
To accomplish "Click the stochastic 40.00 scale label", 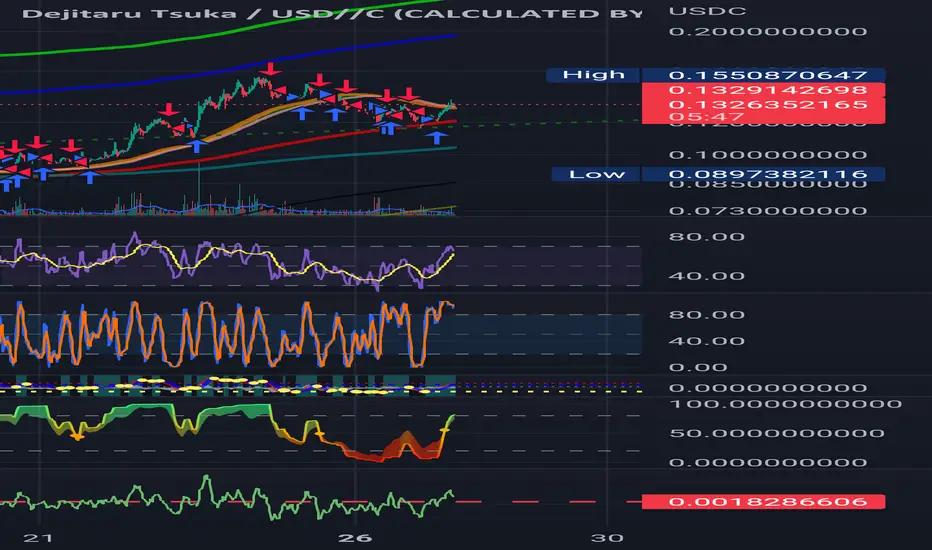I will (707, 341).
